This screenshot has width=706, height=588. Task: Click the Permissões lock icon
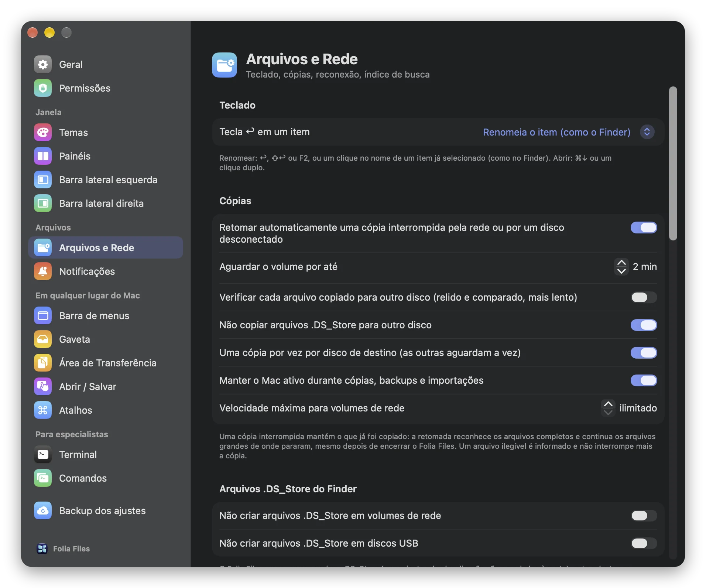tap(43, 88)
